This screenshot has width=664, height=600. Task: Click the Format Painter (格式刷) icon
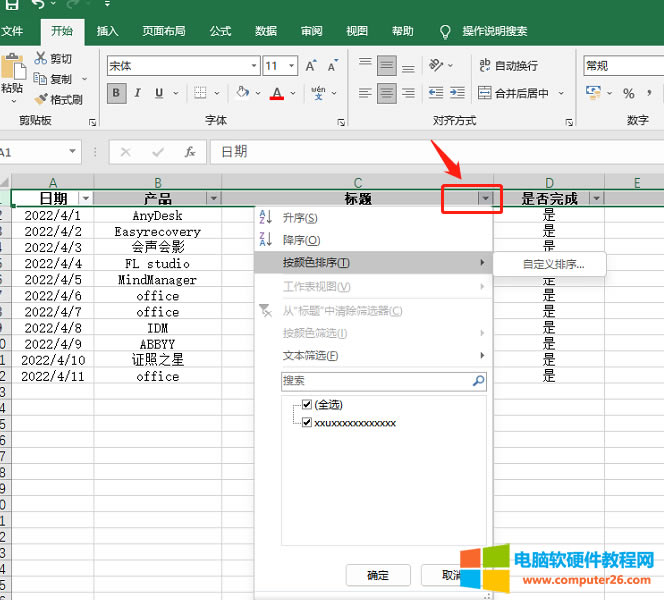click(x=40, y=99)
